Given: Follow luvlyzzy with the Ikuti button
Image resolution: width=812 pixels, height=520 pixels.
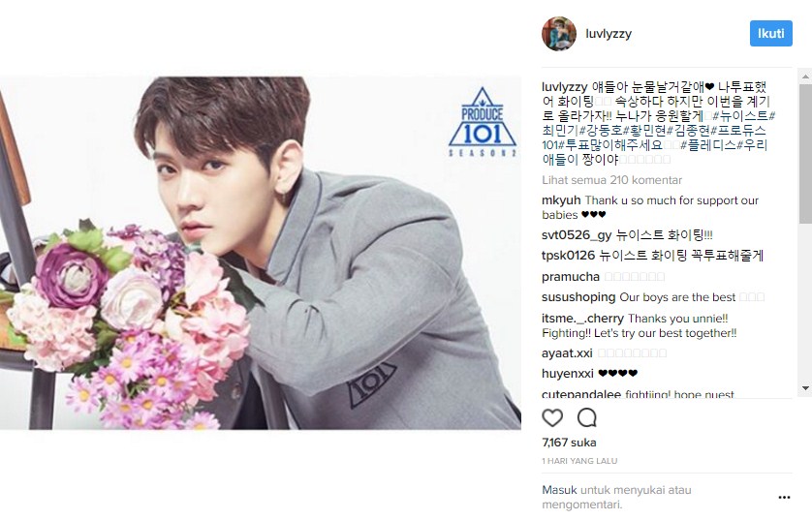Looking at the screenshot, I should [x=770, y=34].
